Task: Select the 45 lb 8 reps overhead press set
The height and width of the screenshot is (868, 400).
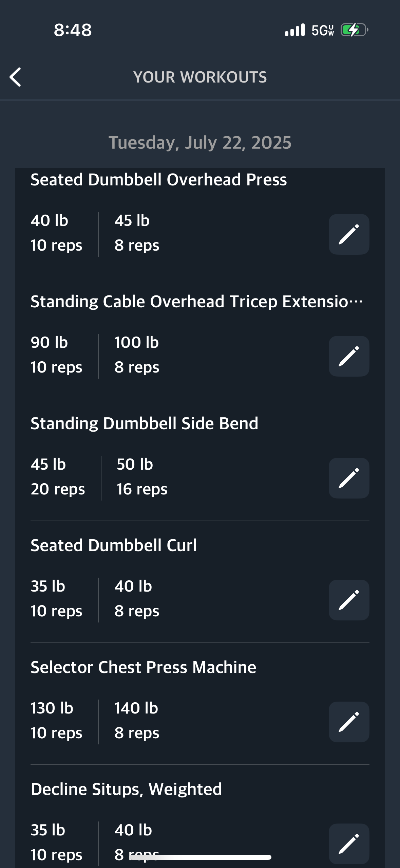Action: (137, 233)
